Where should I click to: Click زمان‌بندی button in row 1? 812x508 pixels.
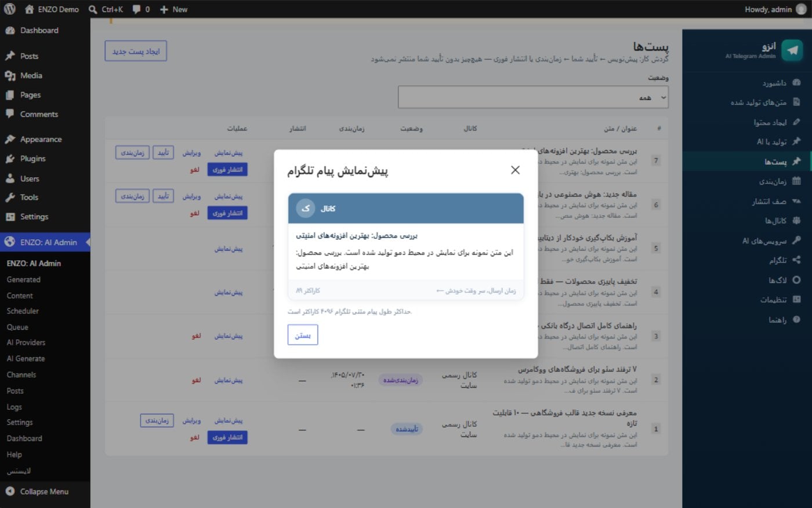[157, 420]
